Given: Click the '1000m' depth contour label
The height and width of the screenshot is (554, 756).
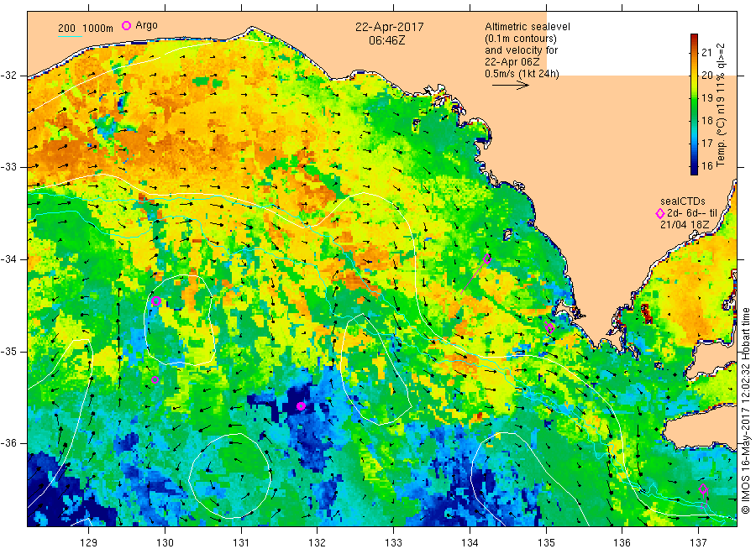Looking at the screenshot, I should pyautogui.click(x=98, y=29).
